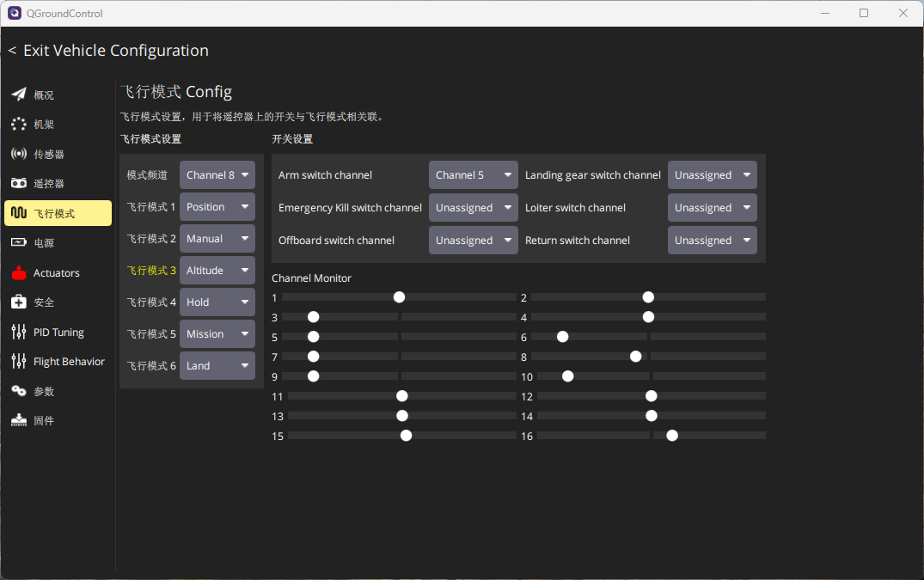Image resolution: width=924 pixels, height=580 pixels.
Task: Select the 传感器 sensors icon
Action: coord(19,154)
